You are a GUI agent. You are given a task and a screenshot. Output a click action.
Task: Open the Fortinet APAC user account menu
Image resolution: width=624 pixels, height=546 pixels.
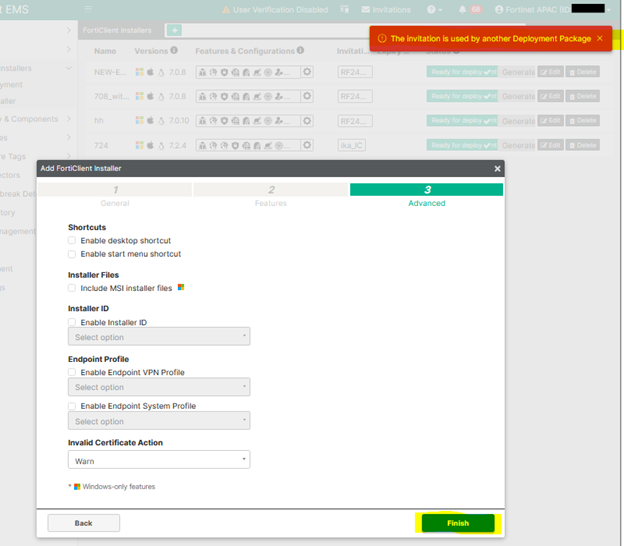pyautogui.click(x=552, y=9)
